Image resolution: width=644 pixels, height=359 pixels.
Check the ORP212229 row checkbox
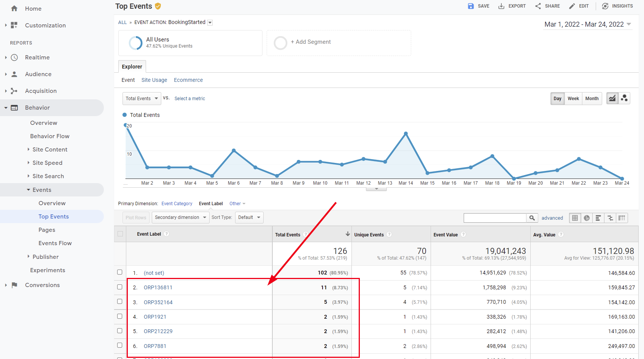click(120, 330)
